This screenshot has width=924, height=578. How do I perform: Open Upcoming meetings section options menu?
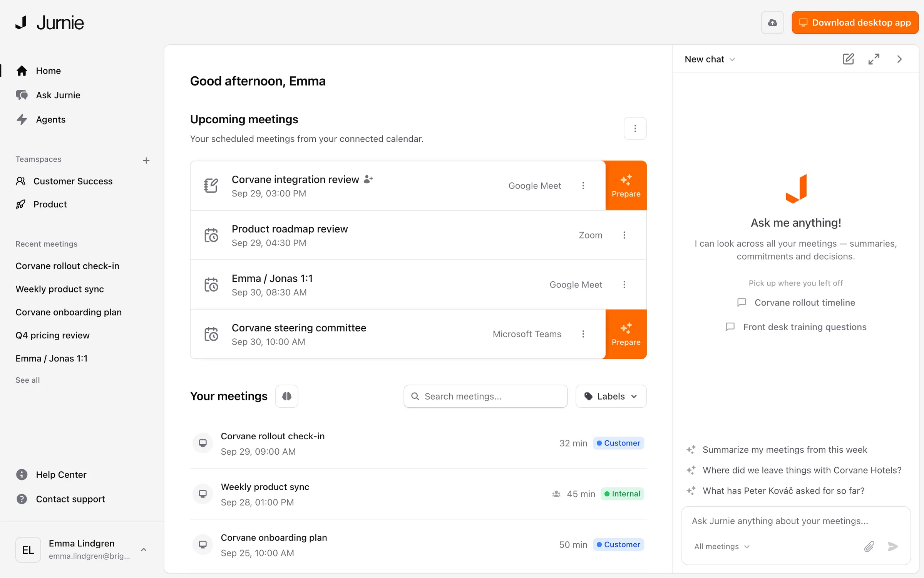click(x=635, y=128)
